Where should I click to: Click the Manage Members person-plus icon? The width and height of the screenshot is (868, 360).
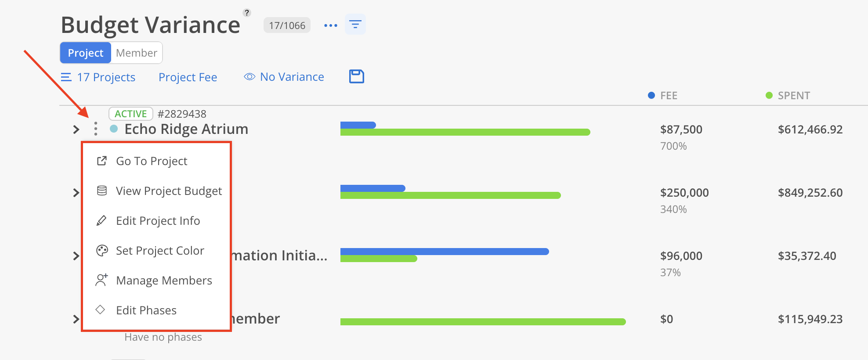coord(102,280)
